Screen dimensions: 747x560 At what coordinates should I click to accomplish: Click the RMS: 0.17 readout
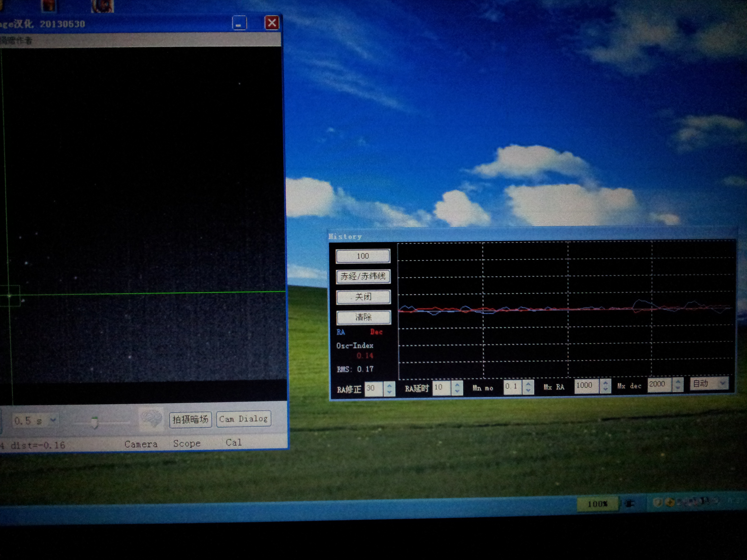click(x=355, y=369)
